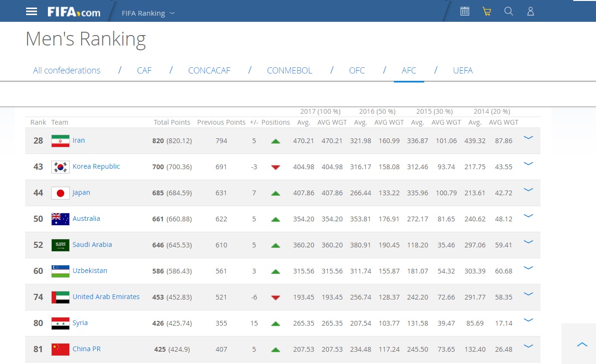This screenshot has width=596, height=364.
Task: Open the user account icon
Action: pyautogui.click(x=531, y=11)
